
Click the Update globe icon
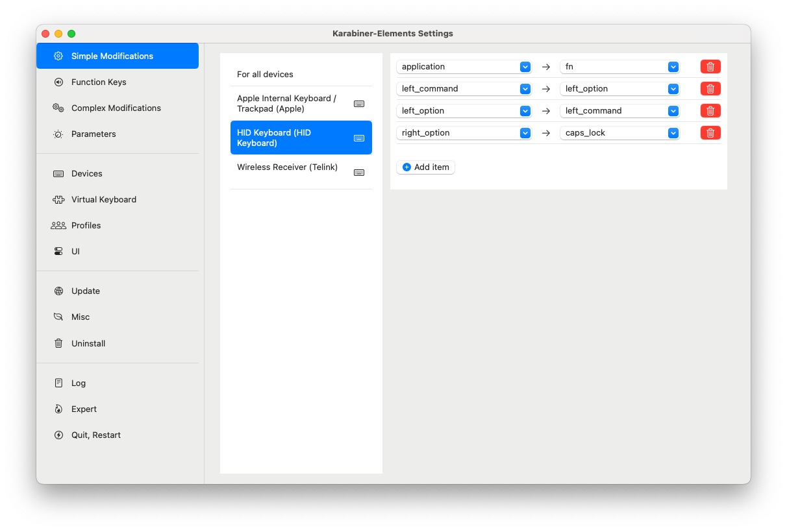58,291
